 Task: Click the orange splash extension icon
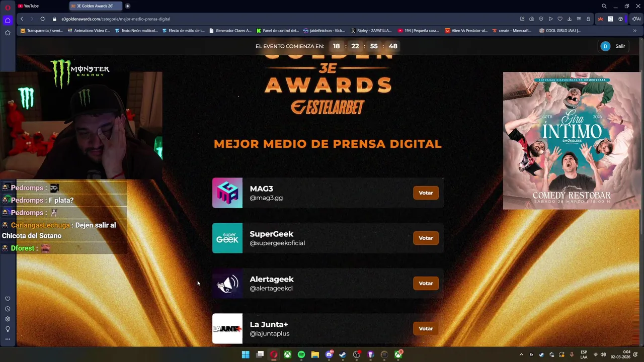(x=600, y=19)
